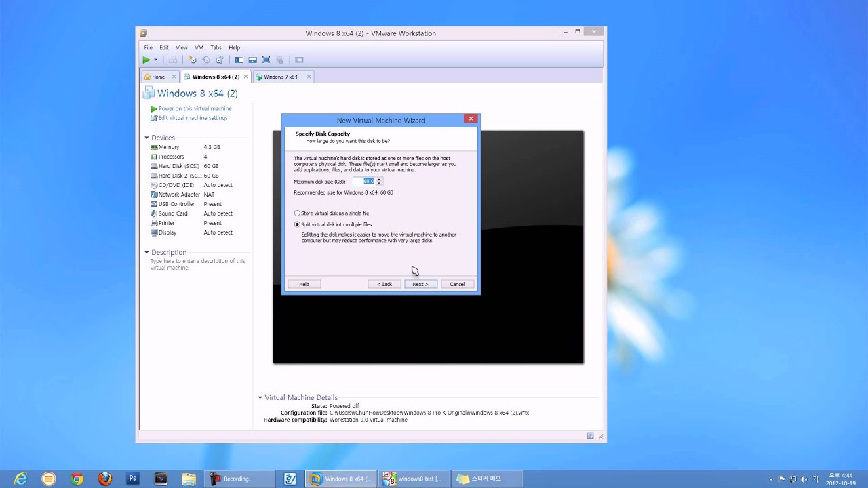Close the Home tab
868x488 pixels.
click(174, 77)
